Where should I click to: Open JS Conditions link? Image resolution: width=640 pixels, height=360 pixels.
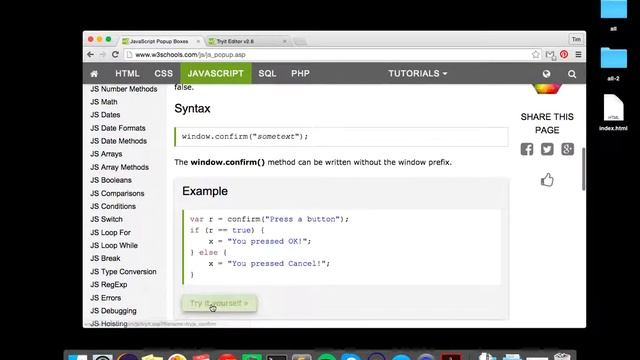(x=113, y=206)
